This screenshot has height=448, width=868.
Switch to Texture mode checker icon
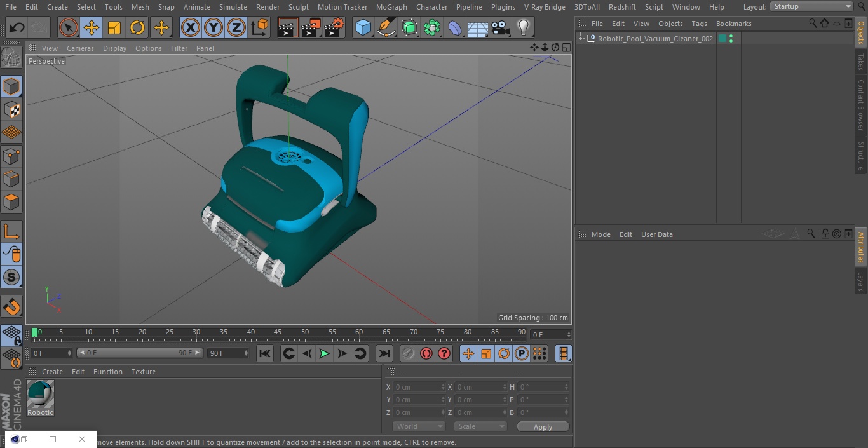click(x=11, y=109)
